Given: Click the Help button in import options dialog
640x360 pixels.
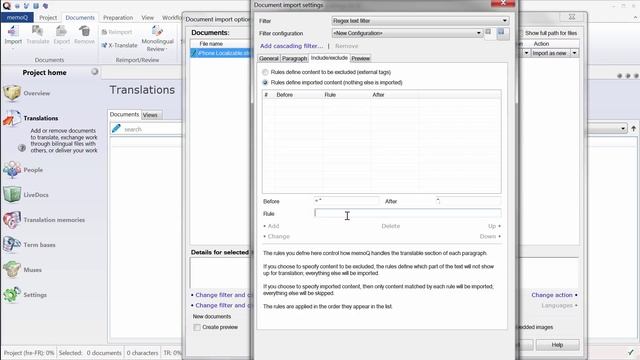Looking at the screenshot, I should (557, 345).
